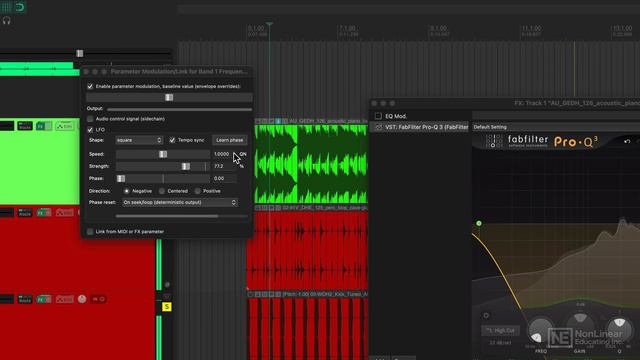Select Negative direction radio button
The image size is (640, 360).
point(127,191)
